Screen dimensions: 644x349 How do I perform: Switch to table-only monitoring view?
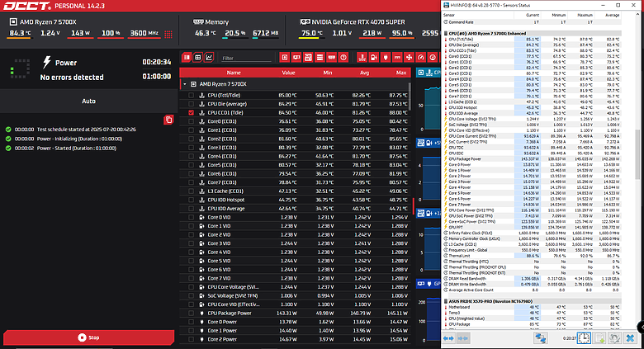(198, 58)
